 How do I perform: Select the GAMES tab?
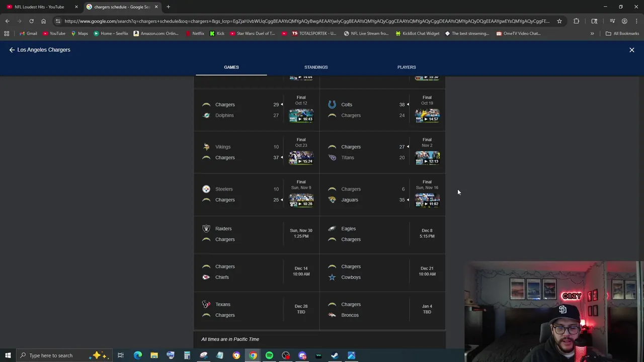click(231, 67)
